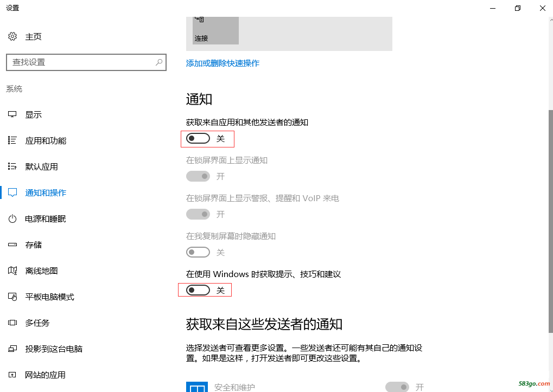Click the Display monitor icon
This screenshot has width=553, height=392.
tap(12, 114)
